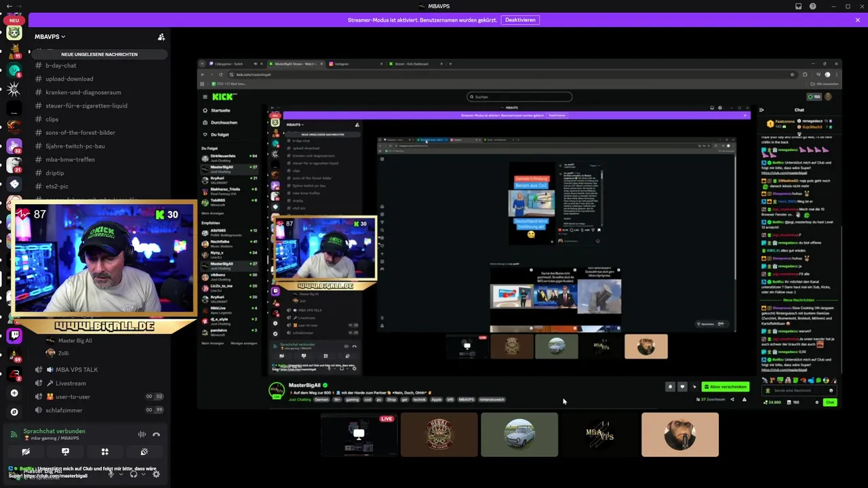Open the dog server with 11 badge
Image resolution: width=868 pixels, height=488 pixels.
point(14,51)
